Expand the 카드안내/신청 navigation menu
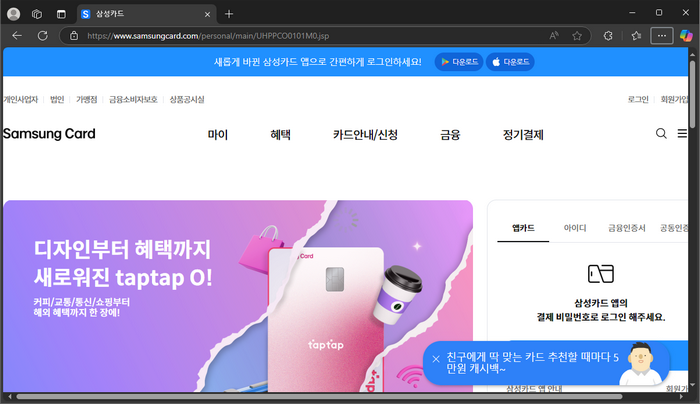Viewport: 700px width, 404px height. point(365,134)
